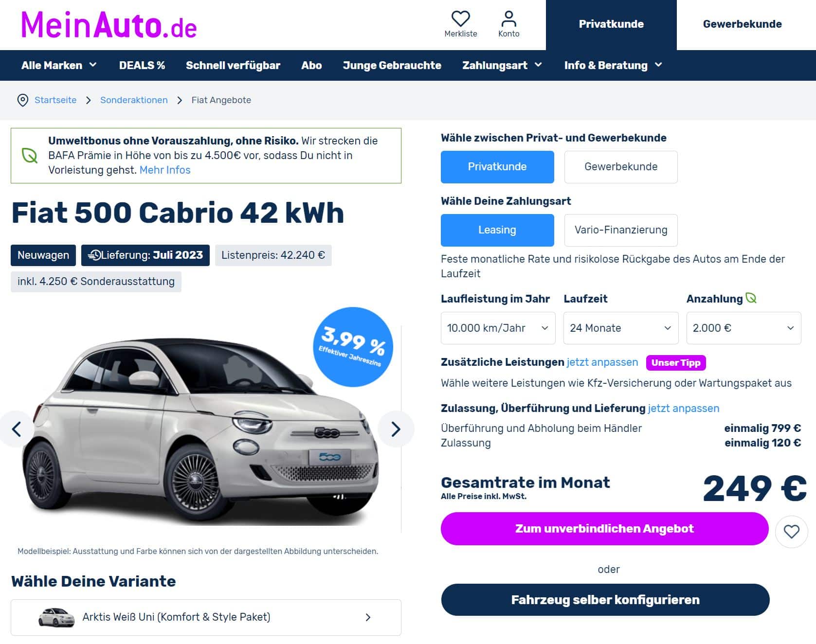Screen dimensions: 816x644
Task: Show the next car image
Action: (396, 429)
